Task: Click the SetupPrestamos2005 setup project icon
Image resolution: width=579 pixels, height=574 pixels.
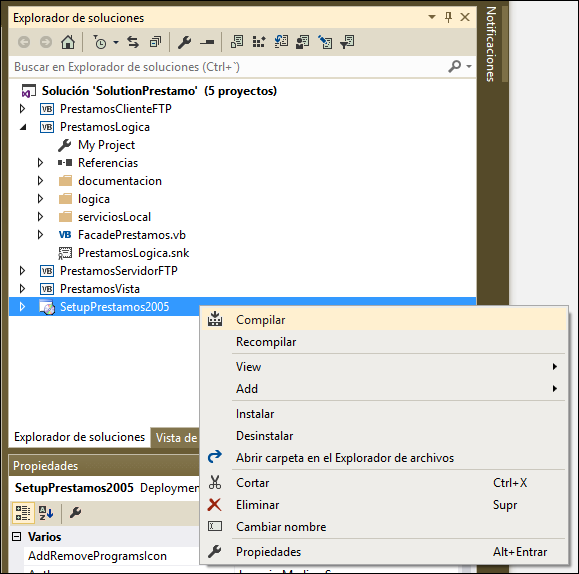Action: 47,307
